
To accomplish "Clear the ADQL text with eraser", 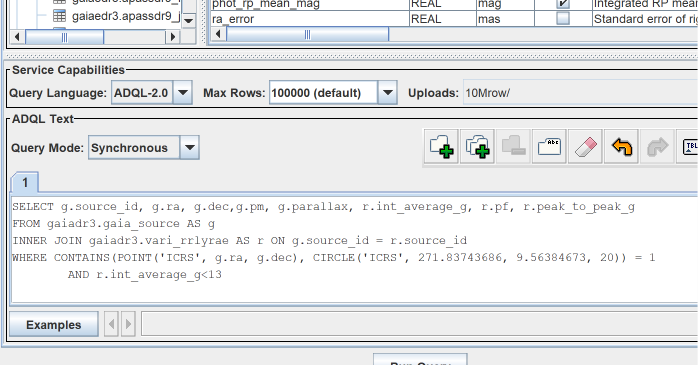I will point(585,147).
